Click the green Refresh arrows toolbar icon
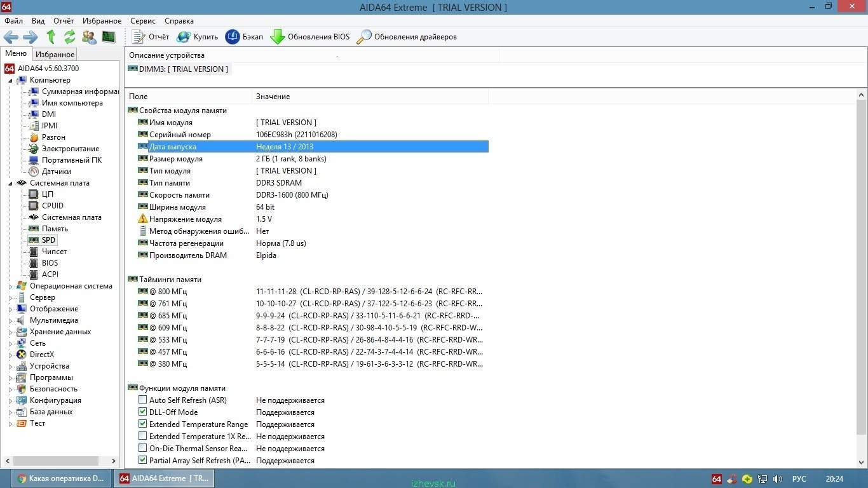This screenshot has width=868, height=488. coord(70,37)
